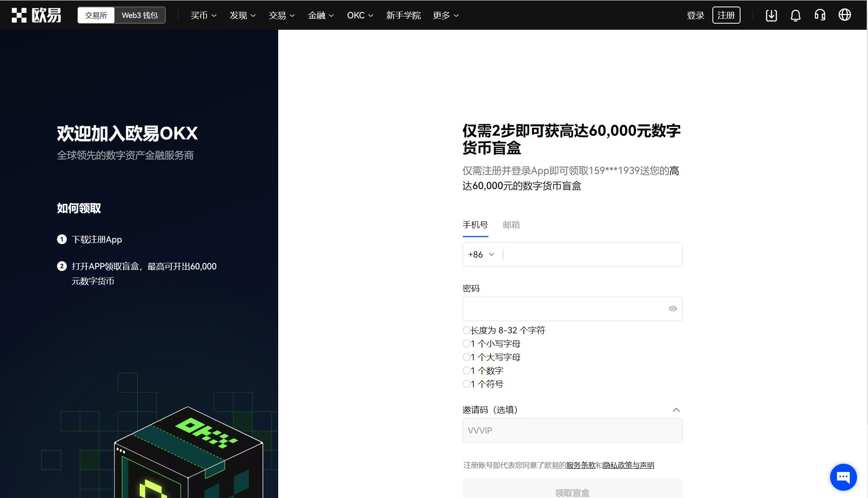Open the notifications bell icon
The image size is (868, 498).
click(x=795, y=15)
